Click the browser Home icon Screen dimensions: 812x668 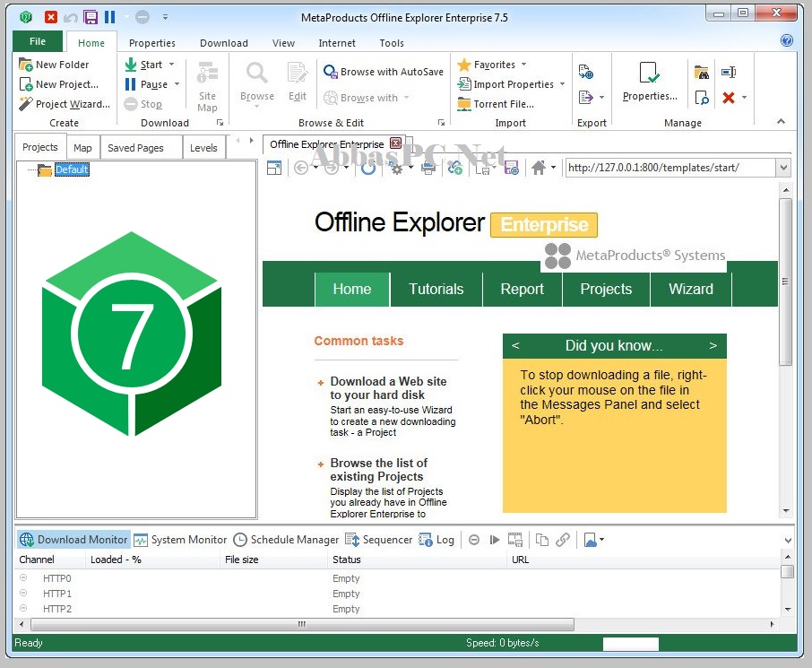point(539,168)
